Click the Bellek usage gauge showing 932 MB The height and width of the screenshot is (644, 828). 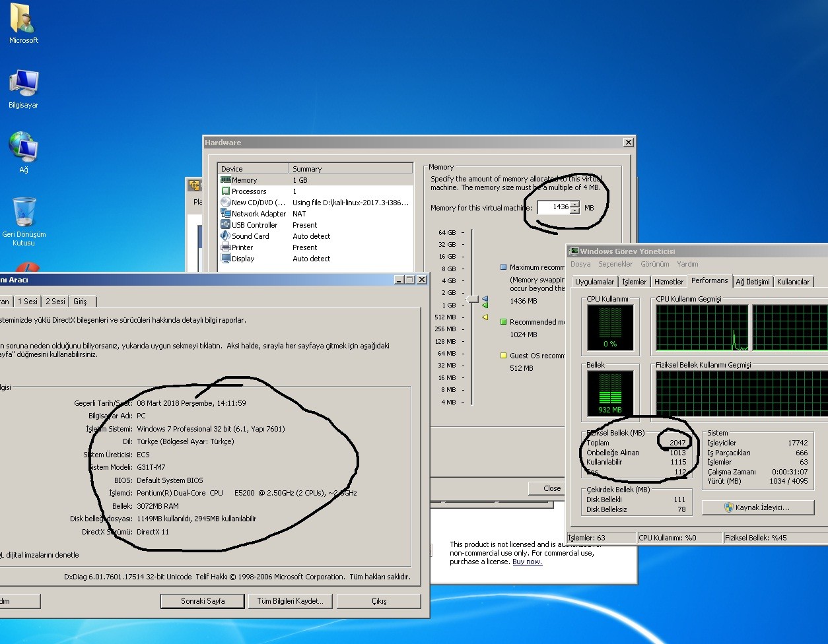pyautogui.click(x=610, y=394)
